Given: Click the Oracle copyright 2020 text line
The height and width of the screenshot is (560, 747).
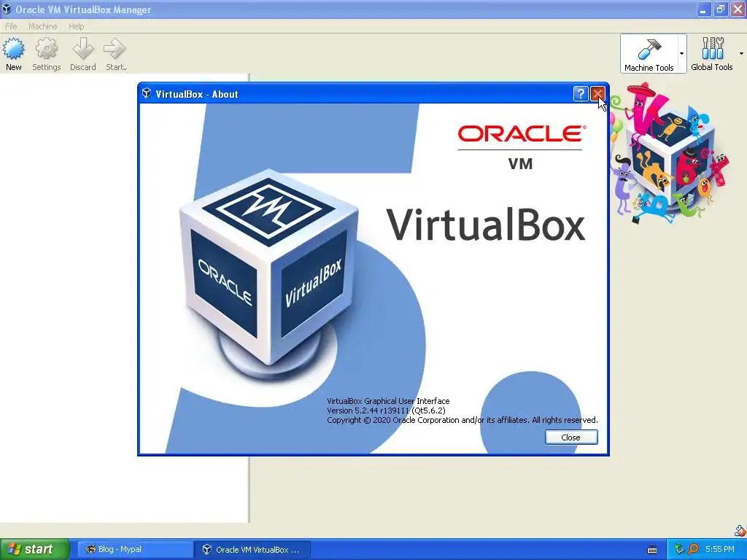Looking at the screenshot, I should 462,420.
